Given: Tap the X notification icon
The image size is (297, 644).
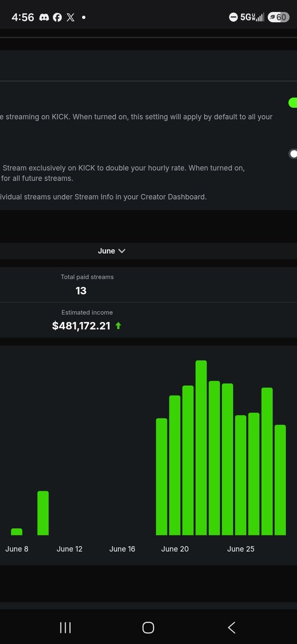Looking at the screenshot, I should [x=71, y=17].
